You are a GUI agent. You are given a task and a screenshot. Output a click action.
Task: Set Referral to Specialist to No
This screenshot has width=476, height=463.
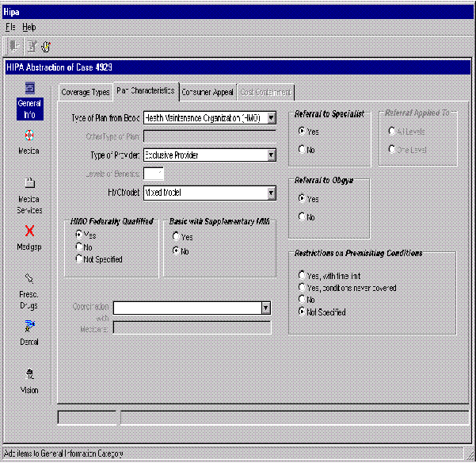pyautogui.click(x=302, y=149)
